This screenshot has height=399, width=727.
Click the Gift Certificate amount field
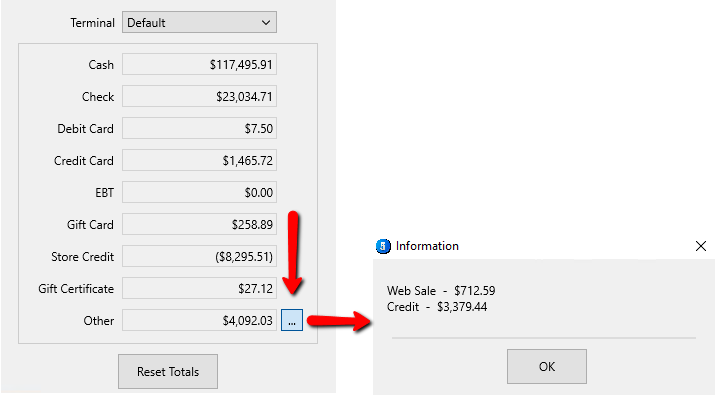(x=199, y=288)
